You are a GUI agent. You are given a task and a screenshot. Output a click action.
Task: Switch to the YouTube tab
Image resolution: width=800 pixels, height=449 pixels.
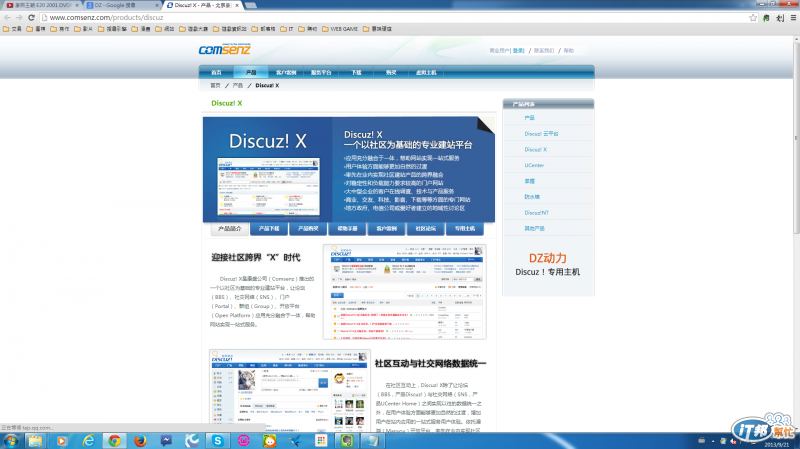(x=40, y=5)
